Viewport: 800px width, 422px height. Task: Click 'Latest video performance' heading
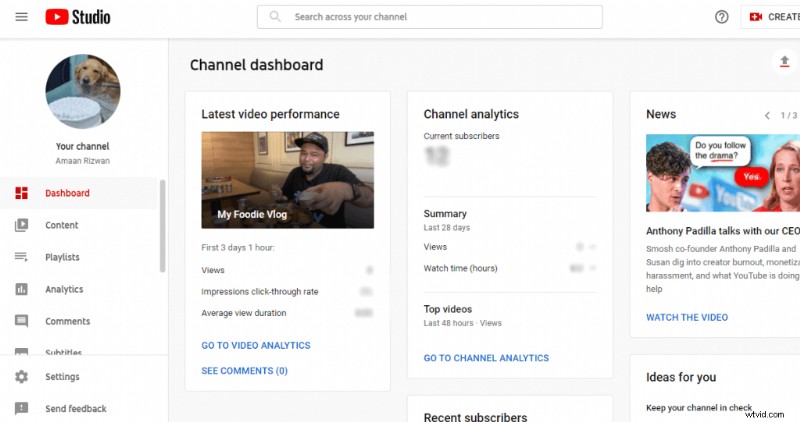270,114
